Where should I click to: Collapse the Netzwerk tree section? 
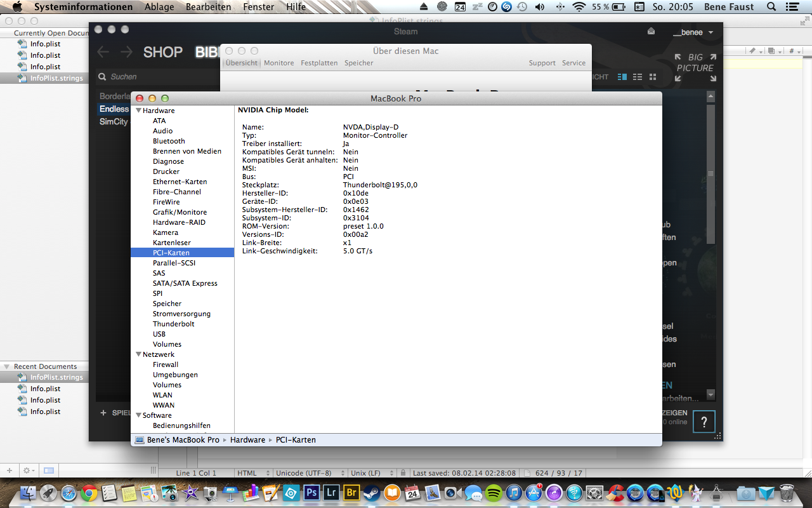(138, 354)
